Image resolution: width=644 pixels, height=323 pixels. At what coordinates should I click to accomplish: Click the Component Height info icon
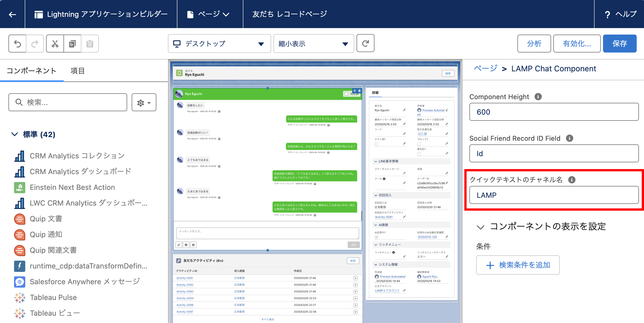coord(538,97)
